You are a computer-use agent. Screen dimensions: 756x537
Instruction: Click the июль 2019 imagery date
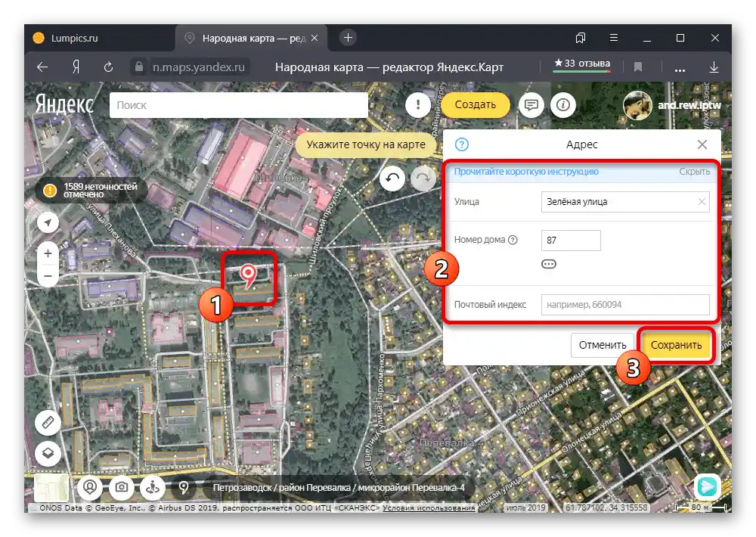pyautogui.click(x=526, y=508)
